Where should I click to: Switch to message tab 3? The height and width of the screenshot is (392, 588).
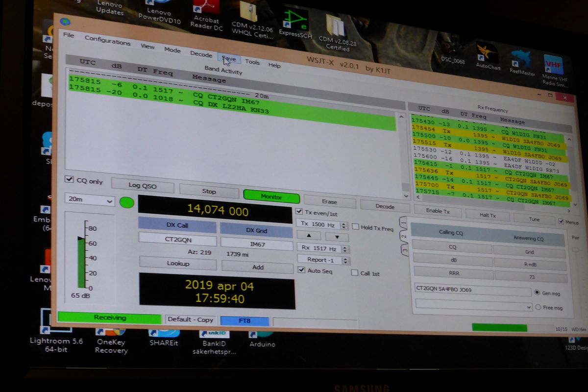tap(405, 249)
